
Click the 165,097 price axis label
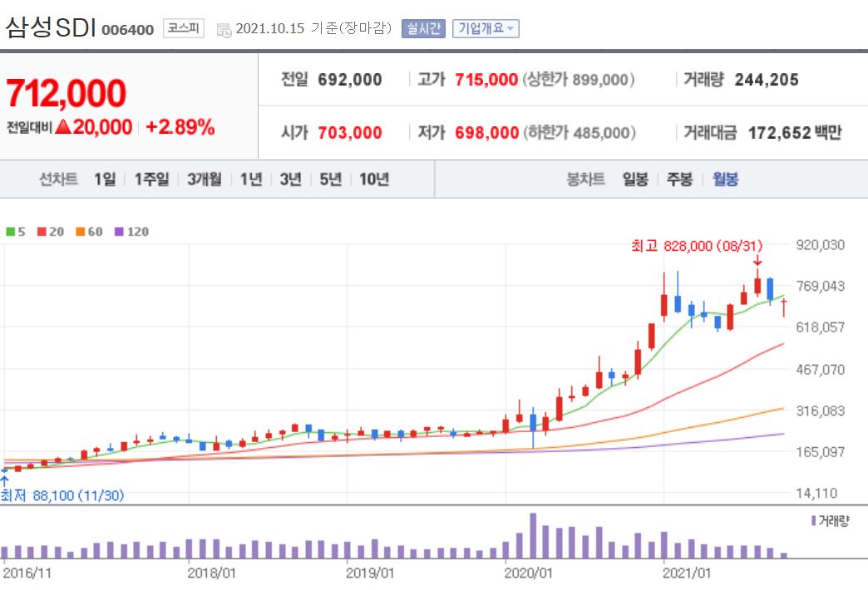[x=821, y=451]
